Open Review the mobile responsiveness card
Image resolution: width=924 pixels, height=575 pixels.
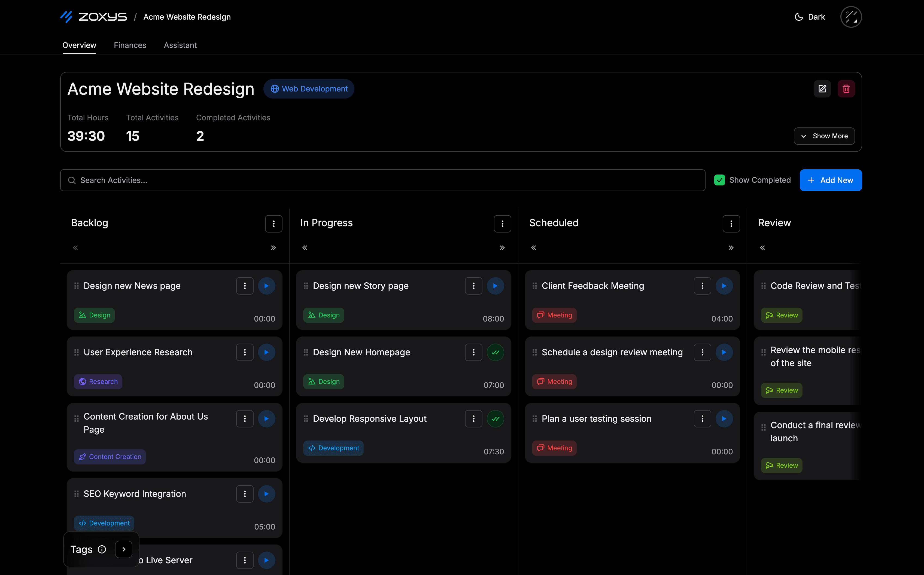(808, 371)
